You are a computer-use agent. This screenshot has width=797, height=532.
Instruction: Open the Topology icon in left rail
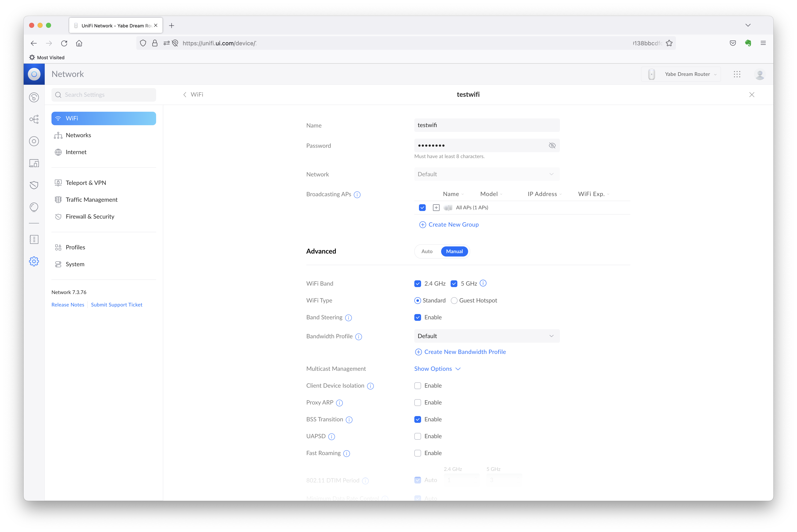[34, 119]
